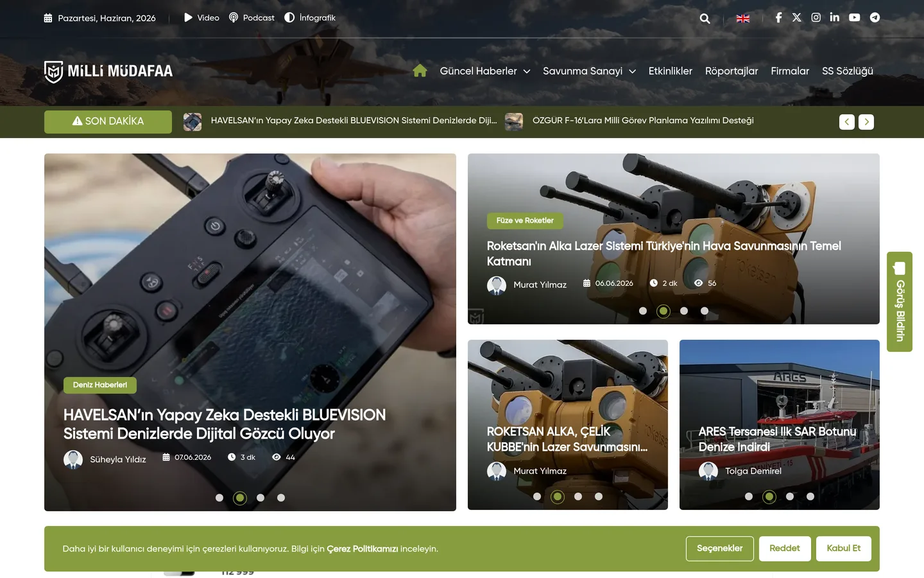This screenshot has height=578, width=924.
Task: Open the ÖZGÜR F-16 breaking news ticker headline
Action: click(643, 121)
